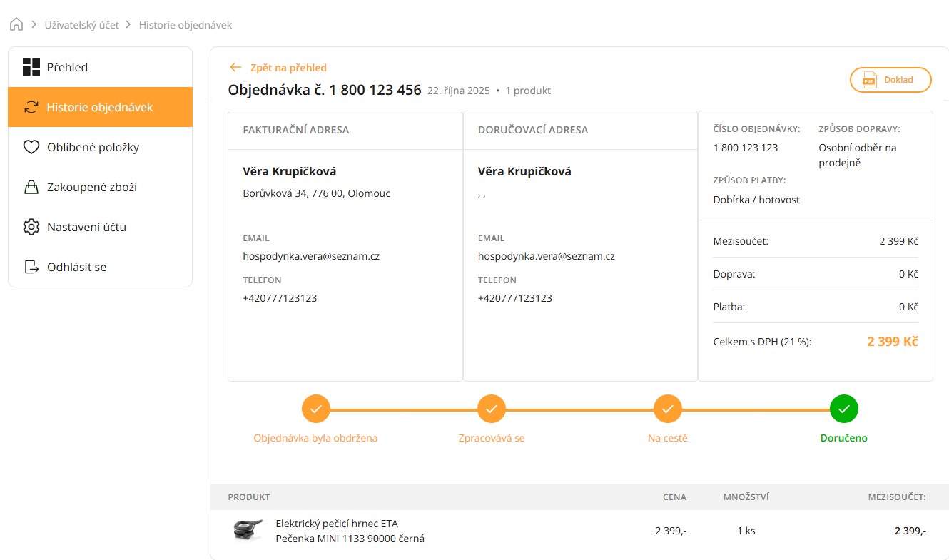This screenshot has height=560, width=949.
Task: Download the Doklad PDF document
Action: click(890, 80)
